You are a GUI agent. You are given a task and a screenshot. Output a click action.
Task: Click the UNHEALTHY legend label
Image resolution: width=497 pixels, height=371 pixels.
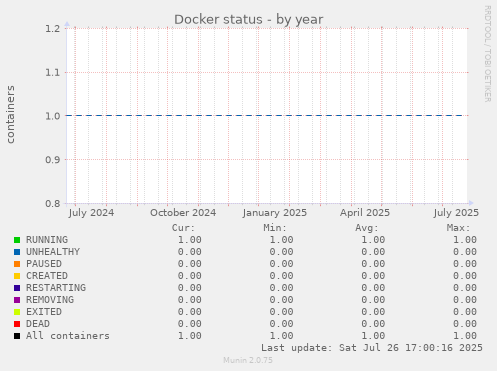[53, 252]
